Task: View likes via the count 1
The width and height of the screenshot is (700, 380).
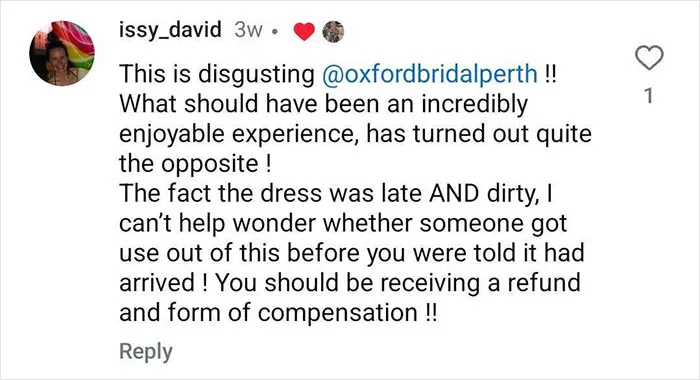Action: [x=649, y=96]
